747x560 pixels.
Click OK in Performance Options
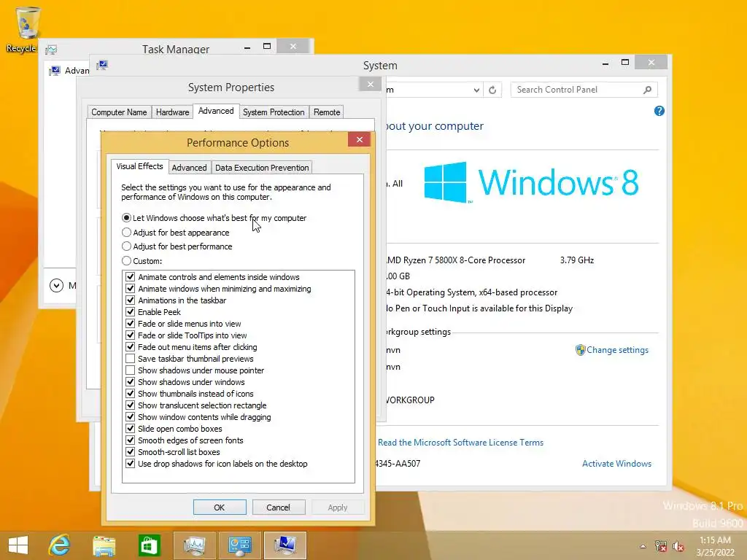[219, 507]
